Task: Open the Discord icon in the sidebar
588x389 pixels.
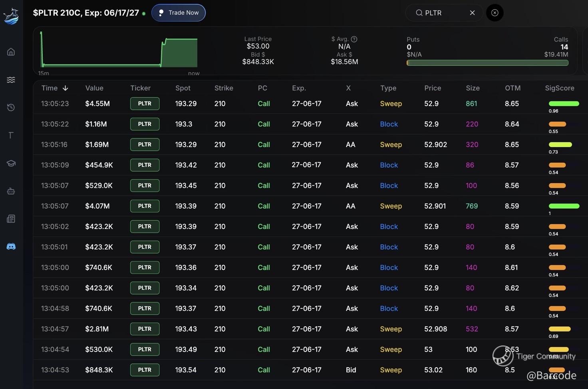Action: point(11,247)
